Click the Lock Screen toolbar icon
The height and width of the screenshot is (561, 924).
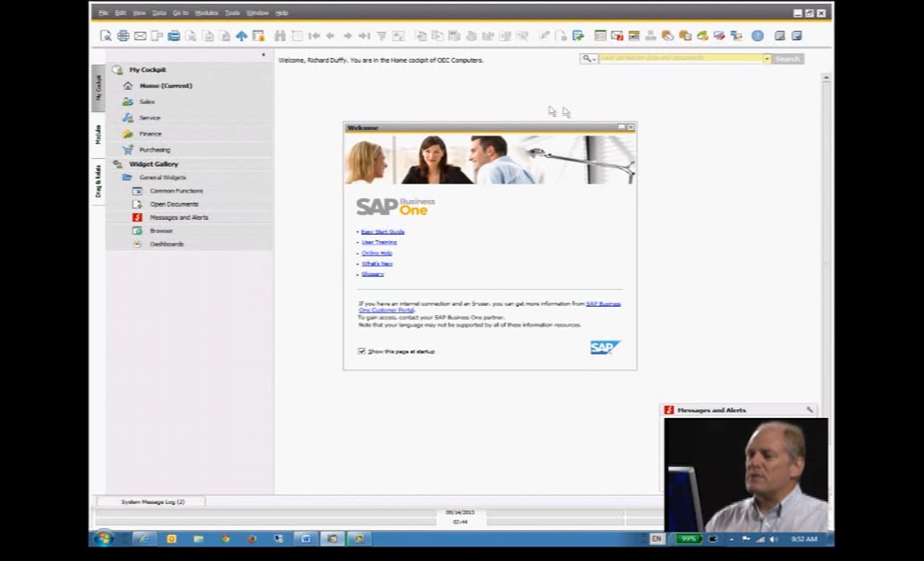click(258, 35)
